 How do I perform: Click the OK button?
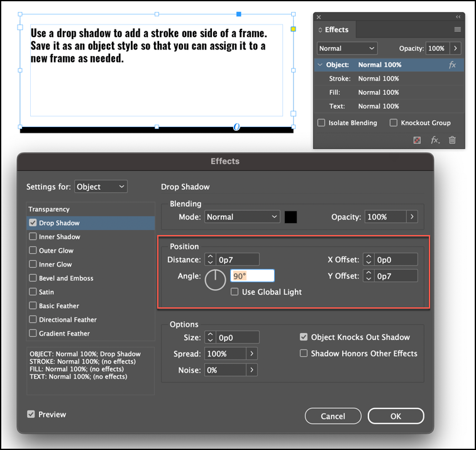pyautogui.click(x=396, y=416)
